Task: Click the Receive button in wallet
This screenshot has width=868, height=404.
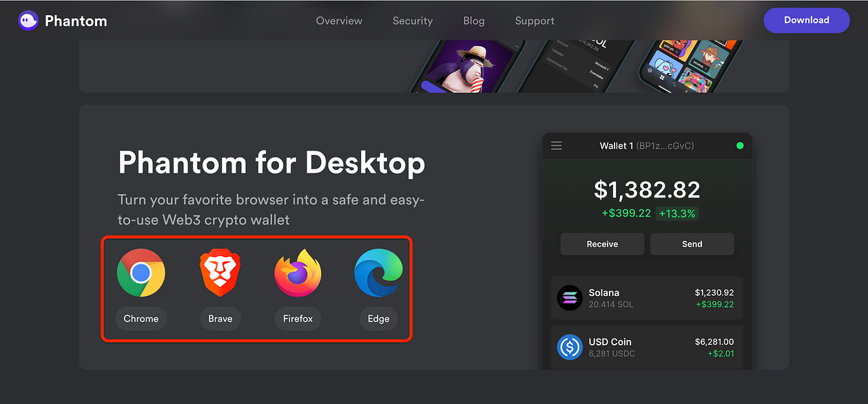Action: 602,244
